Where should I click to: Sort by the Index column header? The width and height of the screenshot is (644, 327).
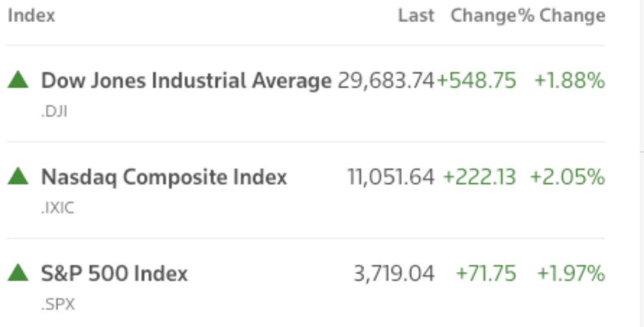(31, 15)
